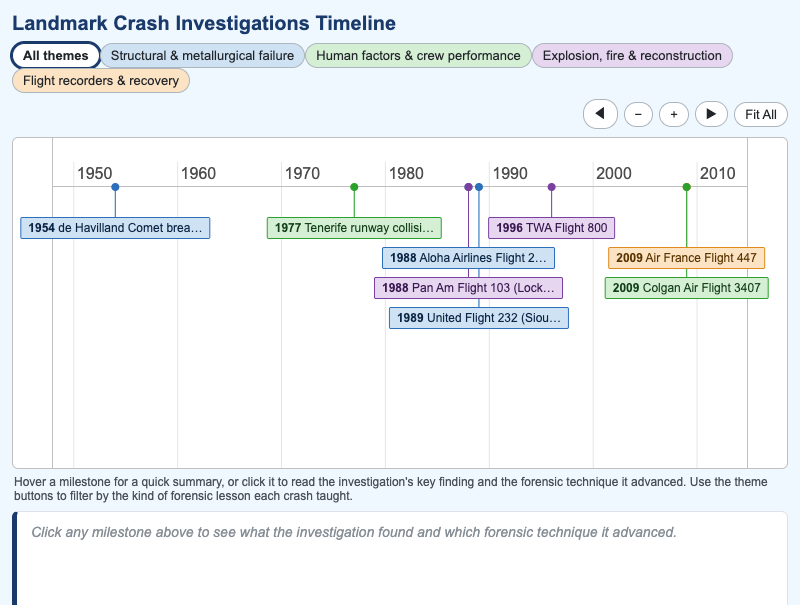Open the 2009 Air France Flight 447 milestone

686,258
